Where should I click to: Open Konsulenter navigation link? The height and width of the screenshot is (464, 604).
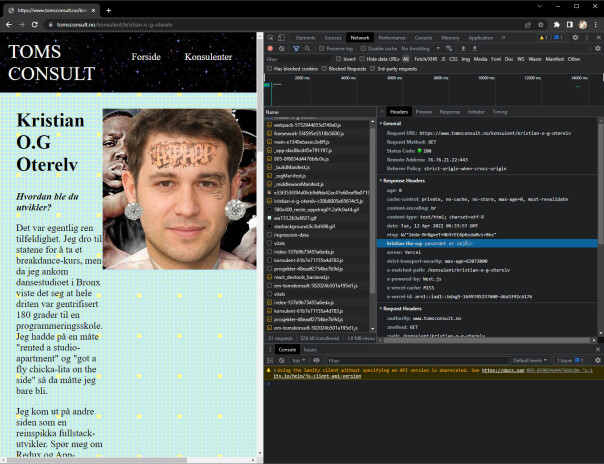point(208,57)
